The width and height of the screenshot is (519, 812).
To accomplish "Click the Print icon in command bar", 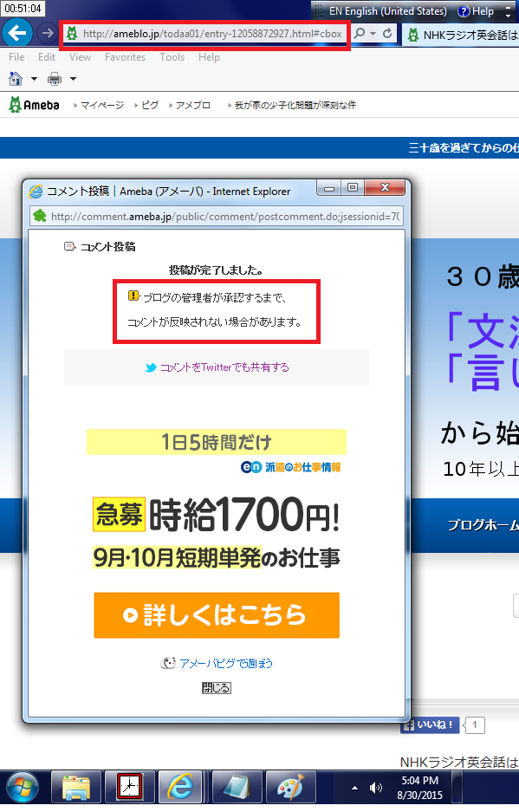I will tap(55, 79).
